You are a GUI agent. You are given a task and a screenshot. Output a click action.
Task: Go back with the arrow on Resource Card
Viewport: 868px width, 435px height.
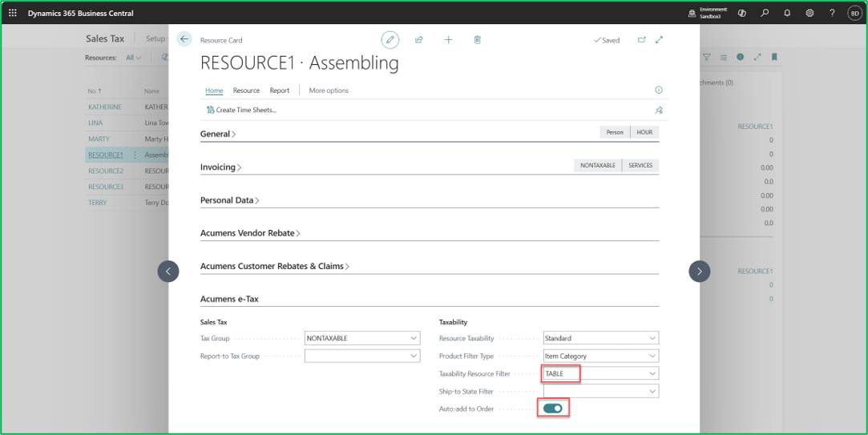(184, 39)
